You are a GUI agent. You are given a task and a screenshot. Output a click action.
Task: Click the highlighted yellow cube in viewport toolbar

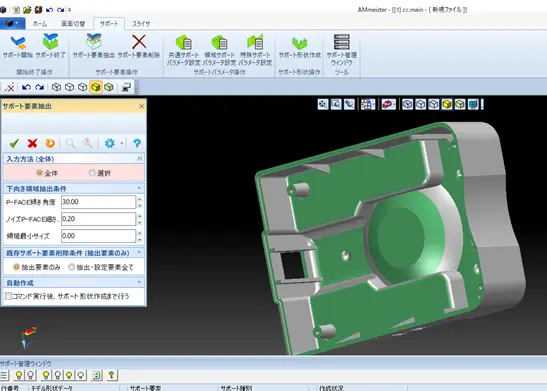click(x=447, y=104)
